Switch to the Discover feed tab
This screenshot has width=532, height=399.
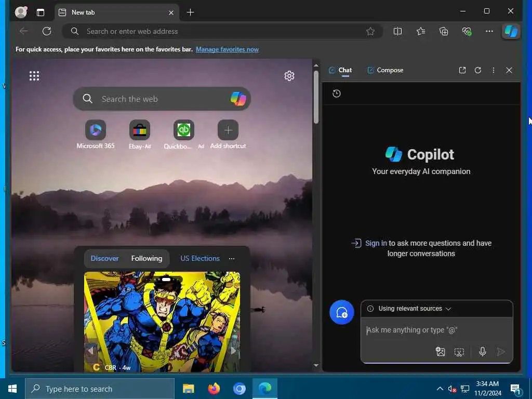click(x=104, y=259)
